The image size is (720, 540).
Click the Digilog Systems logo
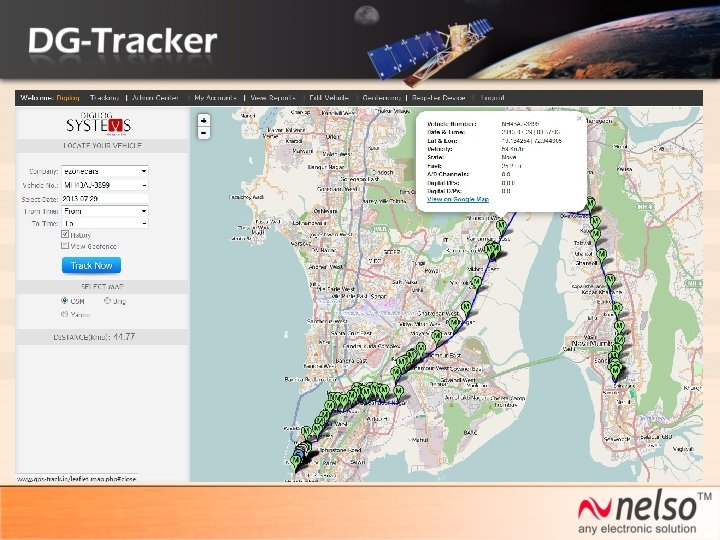[99, 124]
